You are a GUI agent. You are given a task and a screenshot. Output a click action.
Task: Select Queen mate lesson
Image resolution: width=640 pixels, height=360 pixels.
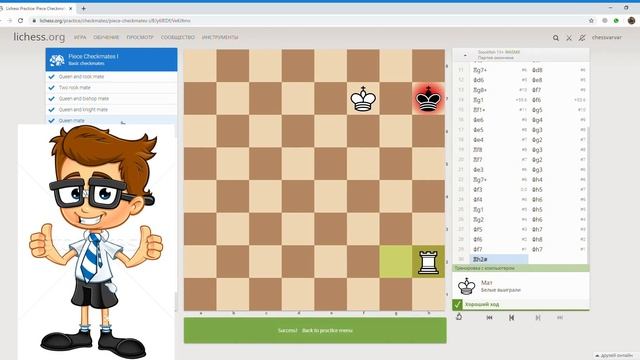111,120
